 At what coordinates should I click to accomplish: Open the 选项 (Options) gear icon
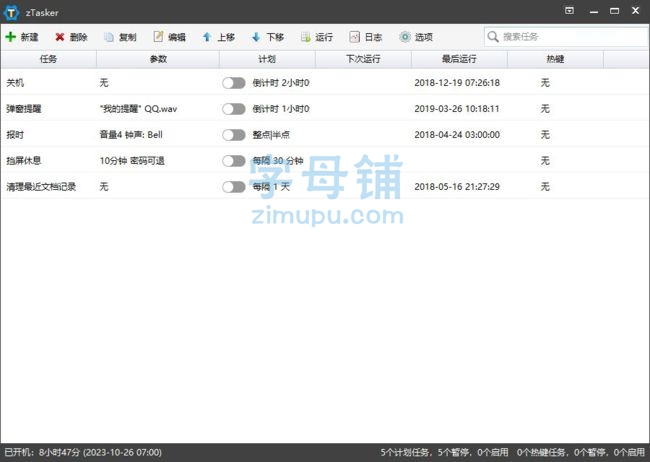[405, 37]
